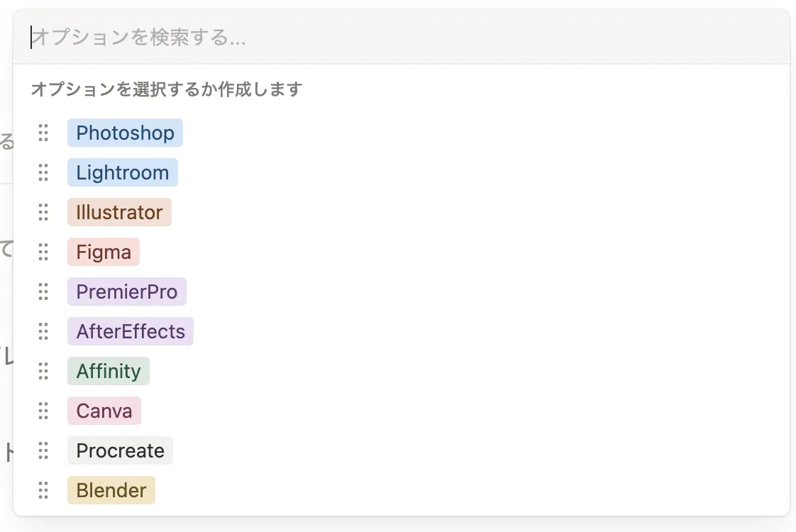Click the drag handle next to Affinity
Image resolution: width=796 pixels, height=532 pixels.
(43, 371)
